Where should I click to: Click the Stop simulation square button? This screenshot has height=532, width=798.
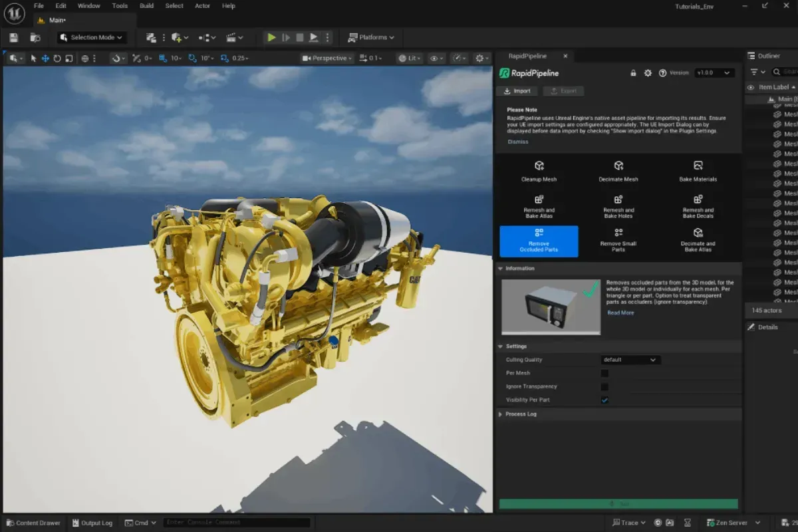300,38
